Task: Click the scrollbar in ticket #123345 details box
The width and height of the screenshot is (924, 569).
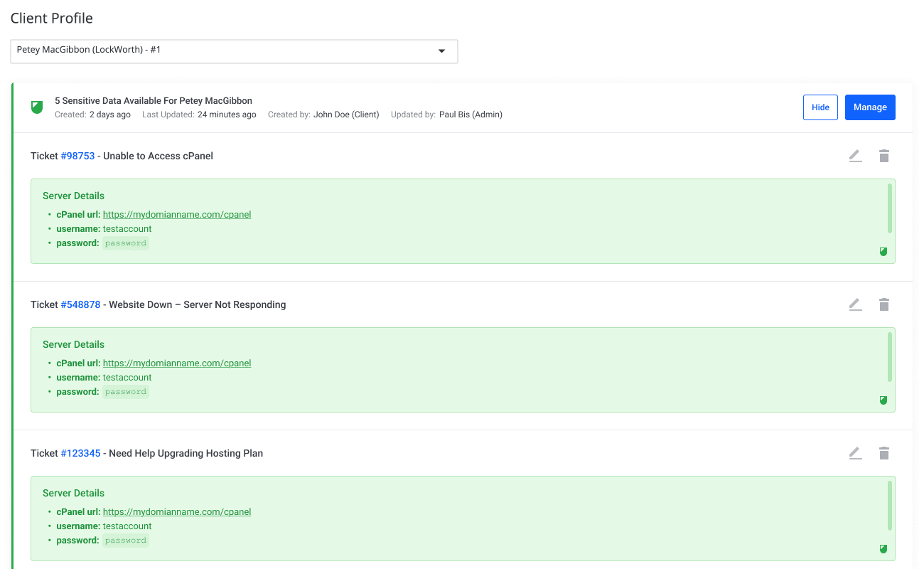Action: pyautogui.click(x=890, y=506)
